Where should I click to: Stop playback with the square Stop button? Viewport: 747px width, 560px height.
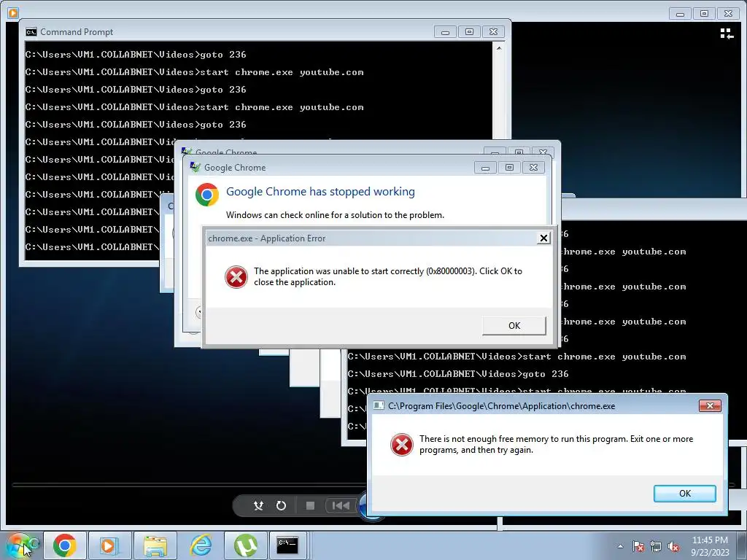pos(310,505)
